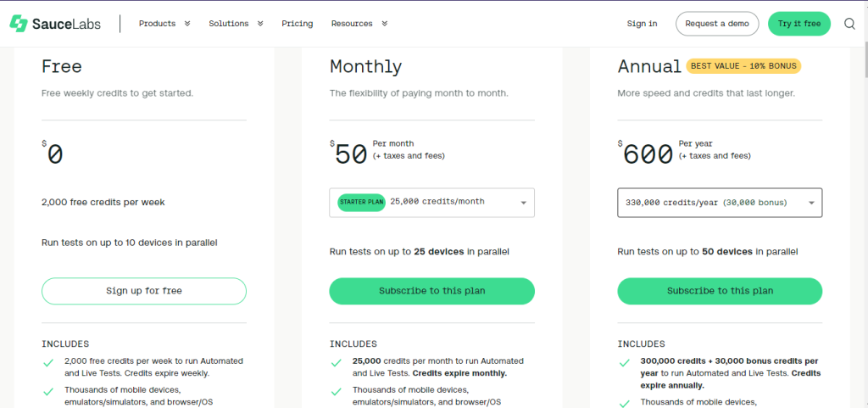Click the Monthly plan heading
The width and height of the screenshot is (868, 408).
tap(365, 67)
